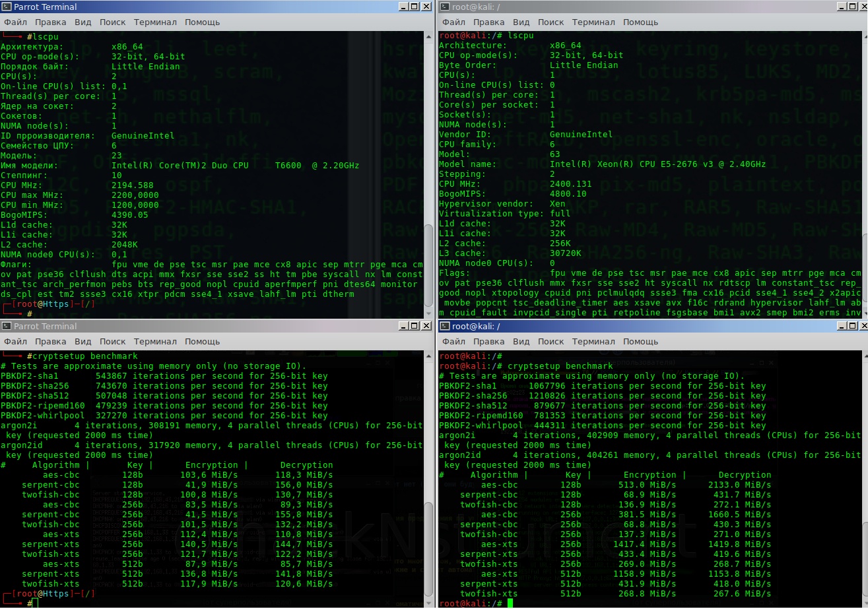Screen dimensions: 868x609
Task: Click the scrollbar thumb in the root@kali lscpu window
Action: (x=863, y=267)
